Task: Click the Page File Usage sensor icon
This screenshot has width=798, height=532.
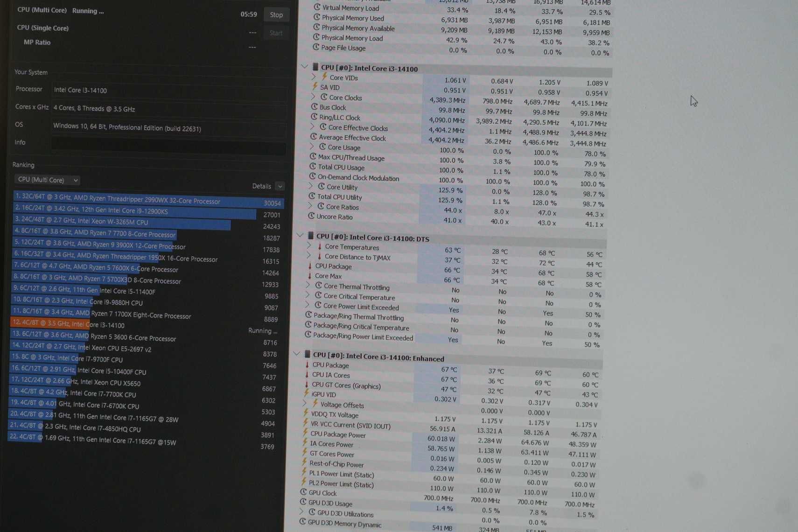Action: pyautogui.click(x=316, y=47)
